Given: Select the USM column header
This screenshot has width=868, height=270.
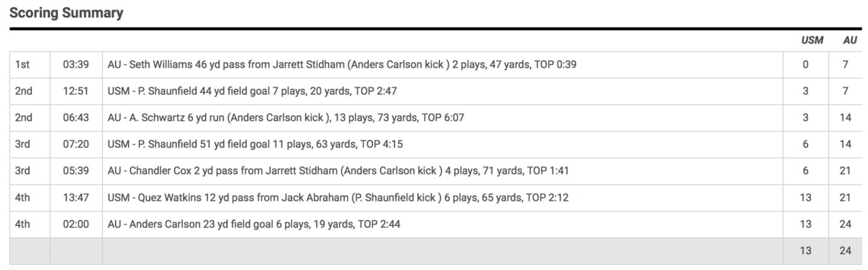Looking at the screenshot, I should click(x=812, y=41).
